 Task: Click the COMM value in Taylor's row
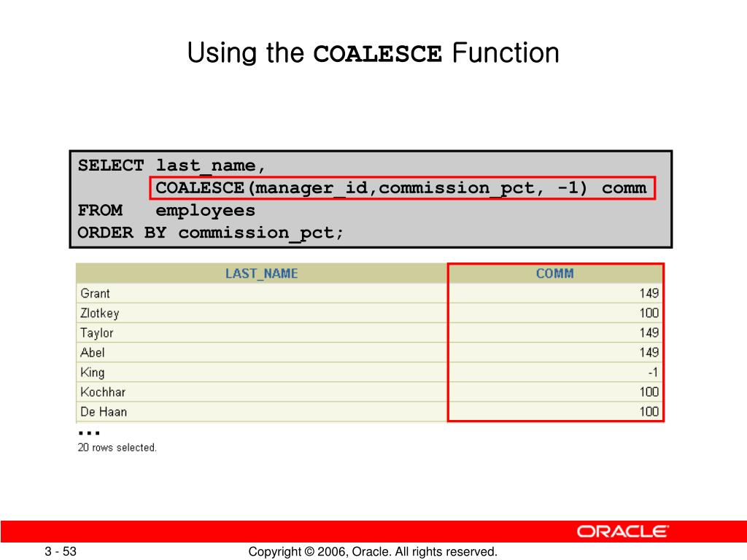click(649, 332)
